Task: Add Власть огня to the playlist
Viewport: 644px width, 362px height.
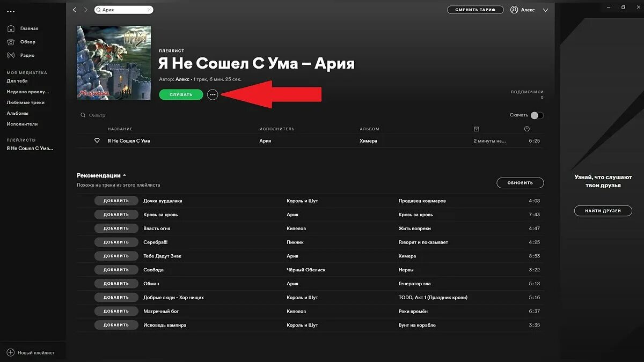Action: point(116,228)
